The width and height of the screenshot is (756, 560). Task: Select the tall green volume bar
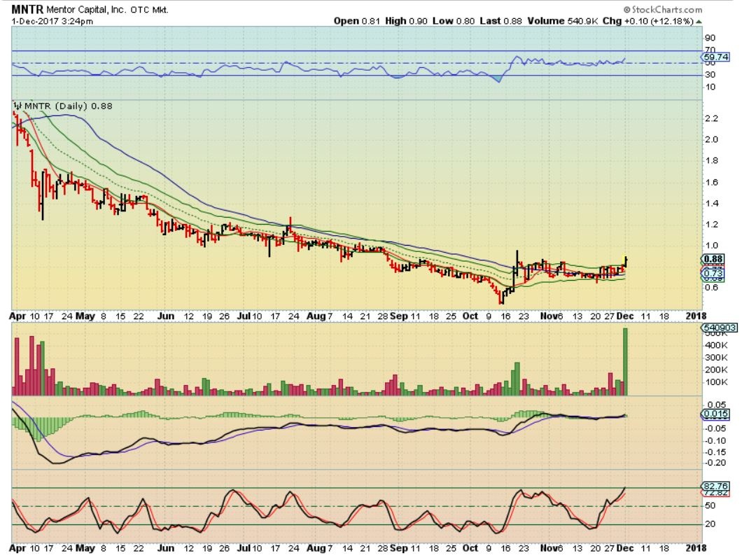(625, 361)
